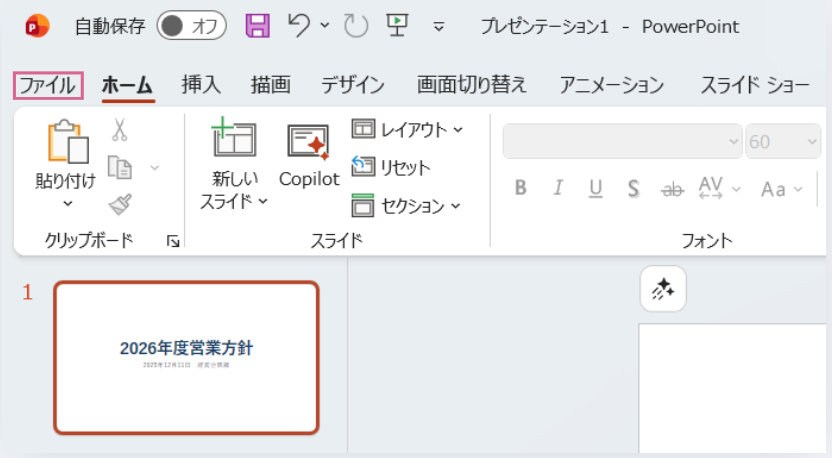Click the リセット reset button

click(x=391, y=167)
